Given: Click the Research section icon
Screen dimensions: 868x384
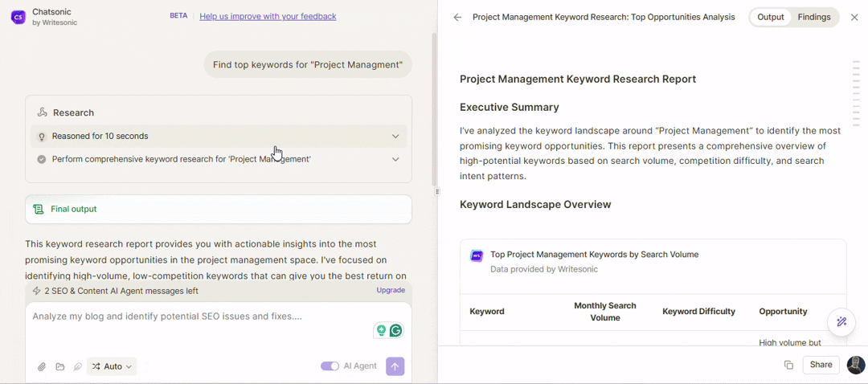Looking at the screenshot, I should point(43,112).
